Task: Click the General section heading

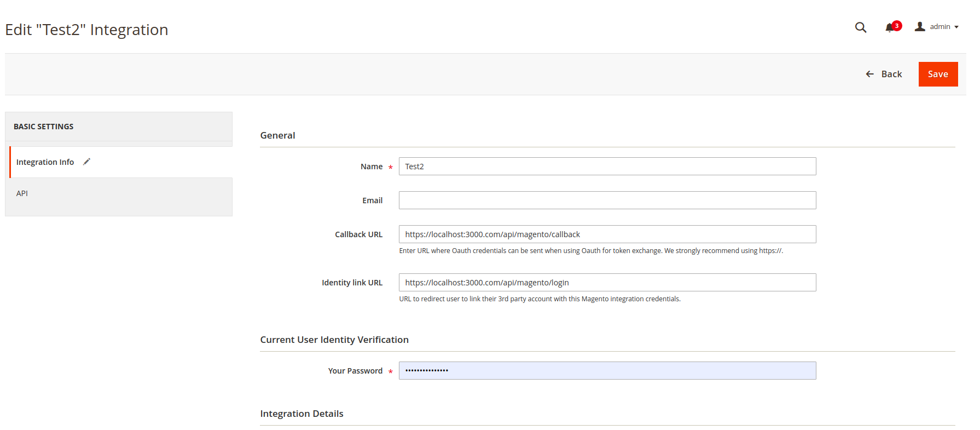Action: tap(277, 135)
